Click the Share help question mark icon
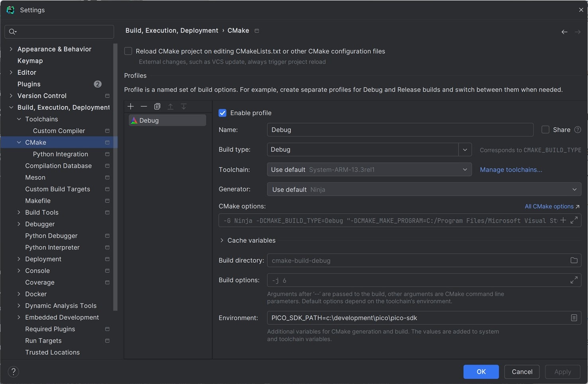The image size is (588, 384). click(x=578, y=130)
